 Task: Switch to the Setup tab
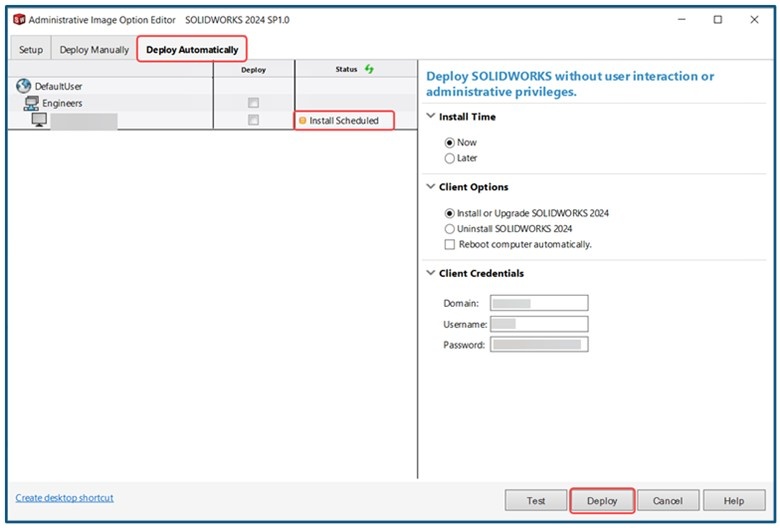pos(30,50)
